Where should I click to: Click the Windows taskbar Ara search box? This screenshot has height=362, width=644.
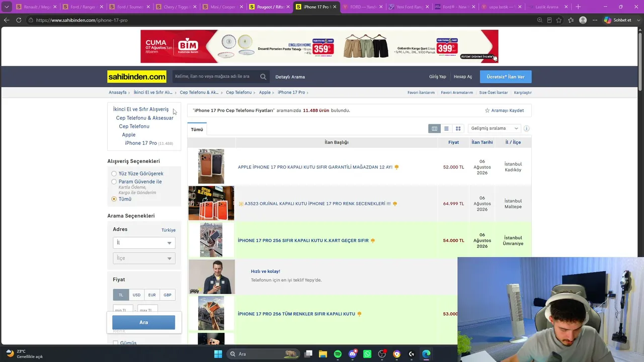(x=264, y=354)
